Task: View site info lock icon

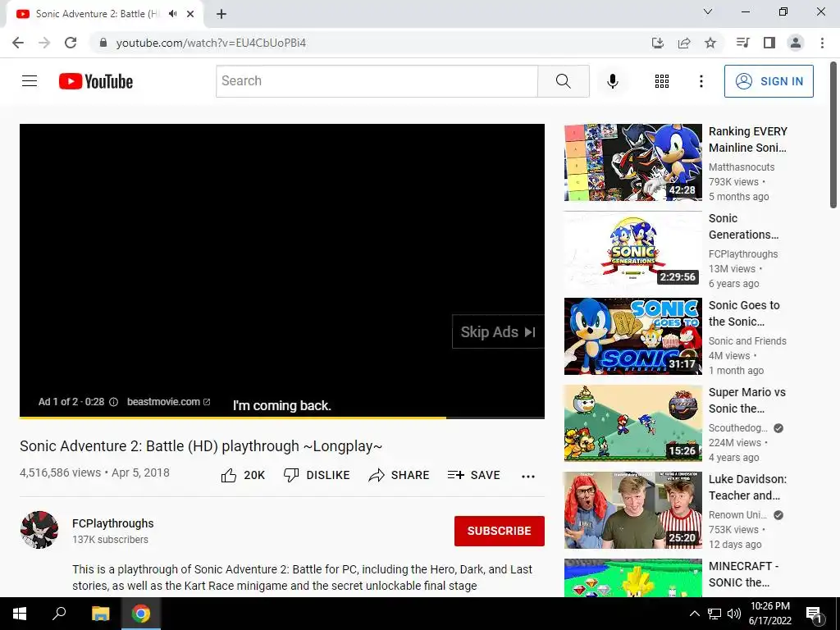Action: pos(103,43)
